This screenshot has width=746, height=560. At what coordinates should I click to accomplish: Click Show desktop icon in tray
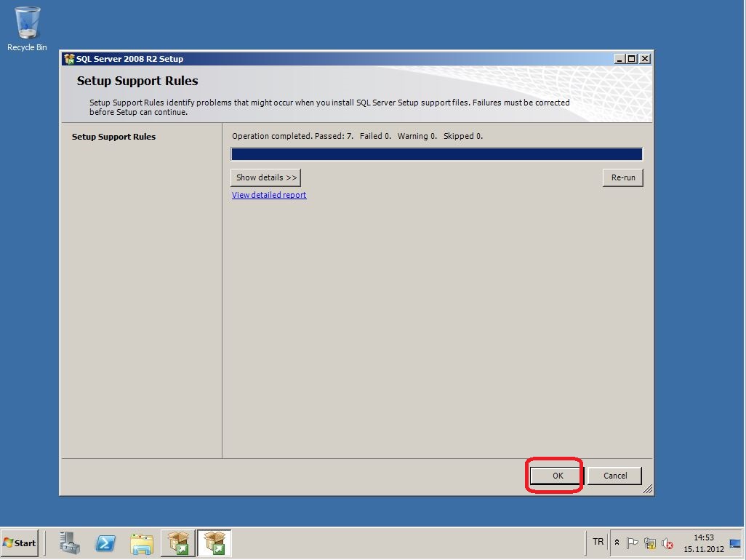(x=735, y=543)
